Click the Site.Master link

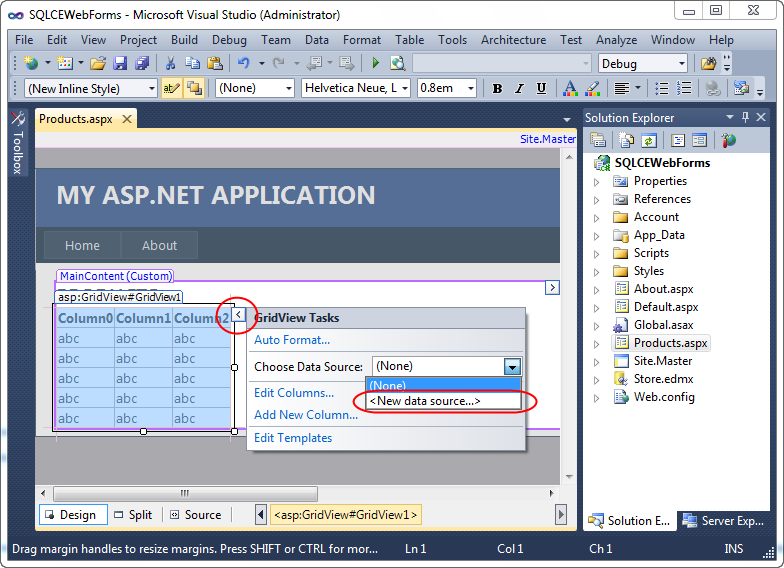click(x=548, y=139)
